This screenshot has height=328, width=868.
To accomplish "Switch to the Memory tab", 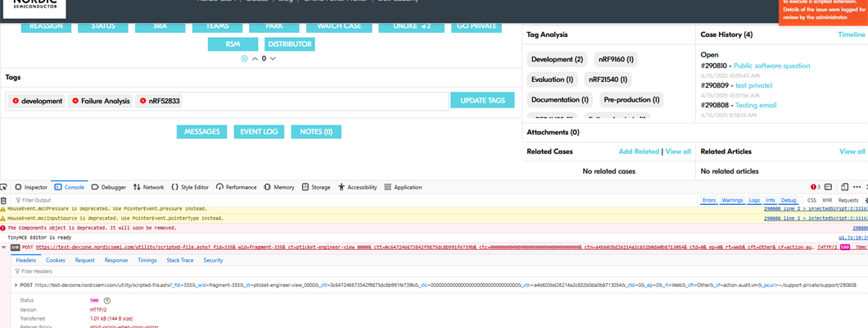I will coord(279,187).
